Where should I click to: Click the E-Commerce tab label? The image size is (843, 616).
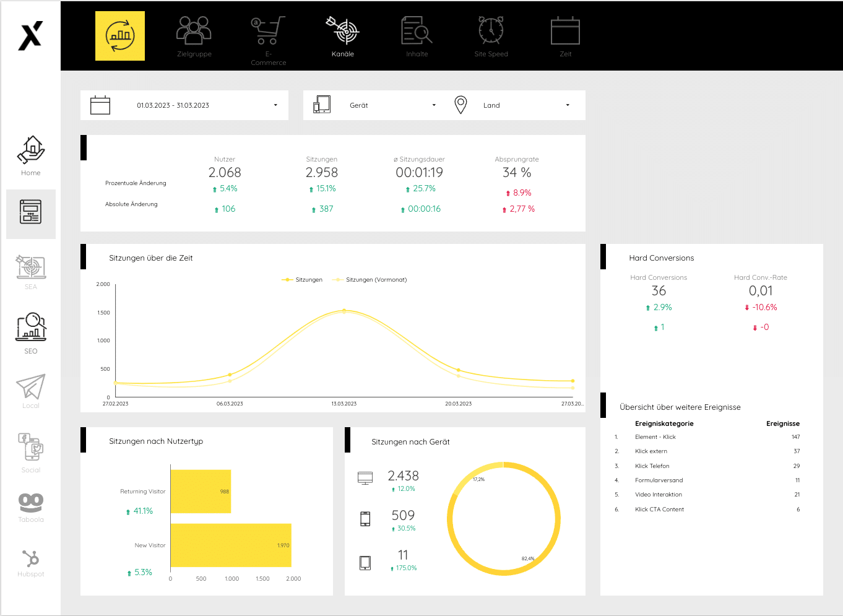[x=268, y=58]
